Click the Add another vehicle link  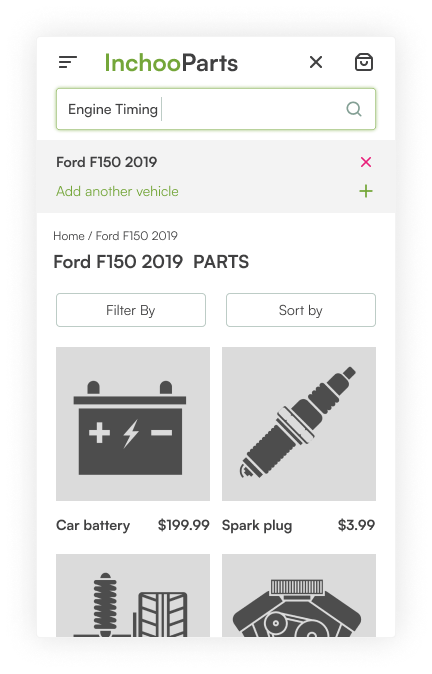click(x=117, y=191)
